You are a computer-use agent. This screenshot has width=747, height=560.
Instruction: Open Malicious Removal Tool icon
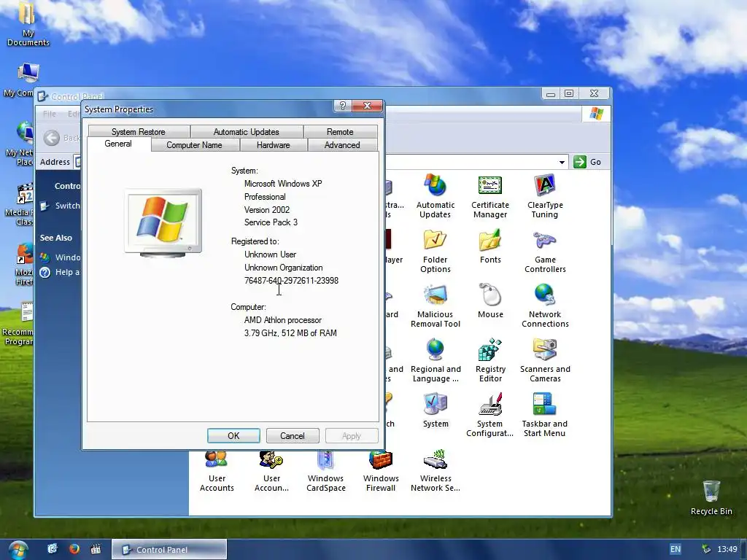(x=435, y=306)
